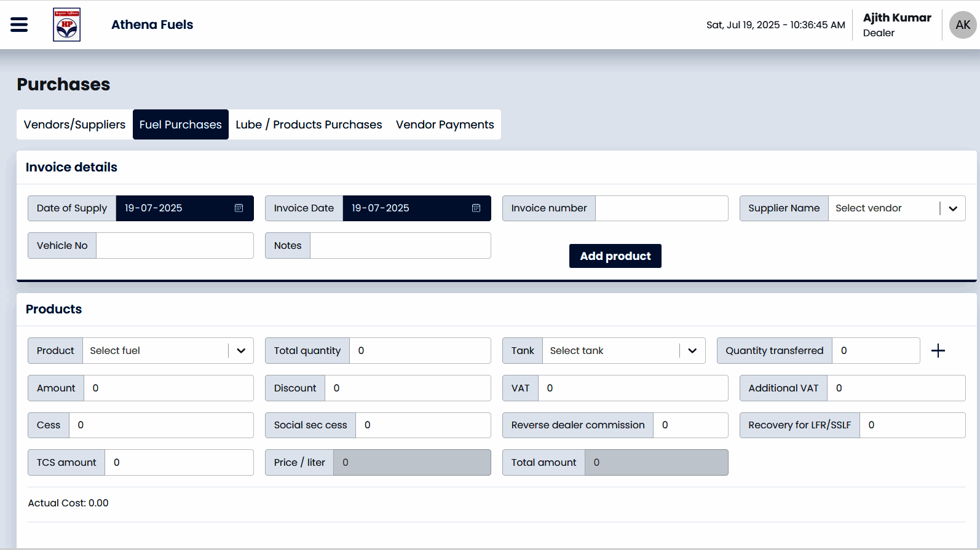Select the Fuel Purchases tab
This screenshot has height=550, width=980.
(x=180, y=125)
